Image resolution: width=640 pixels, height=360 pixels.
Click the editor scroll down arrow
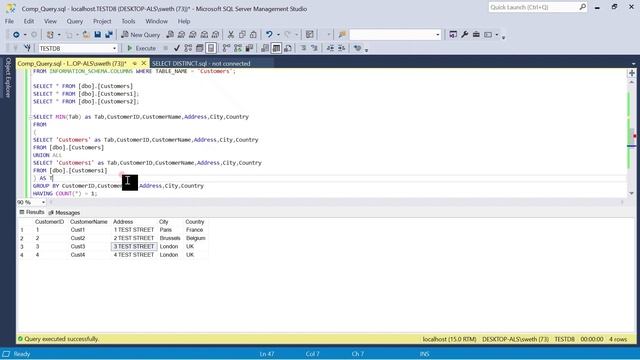pyautogui.click(x=631, y=193)
